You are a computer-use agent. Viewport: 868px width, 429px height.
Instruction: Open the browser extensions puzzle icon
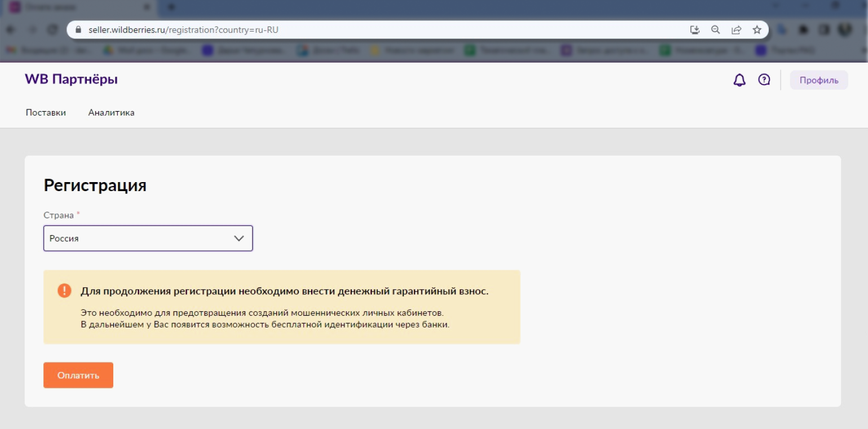pos(803,30)
